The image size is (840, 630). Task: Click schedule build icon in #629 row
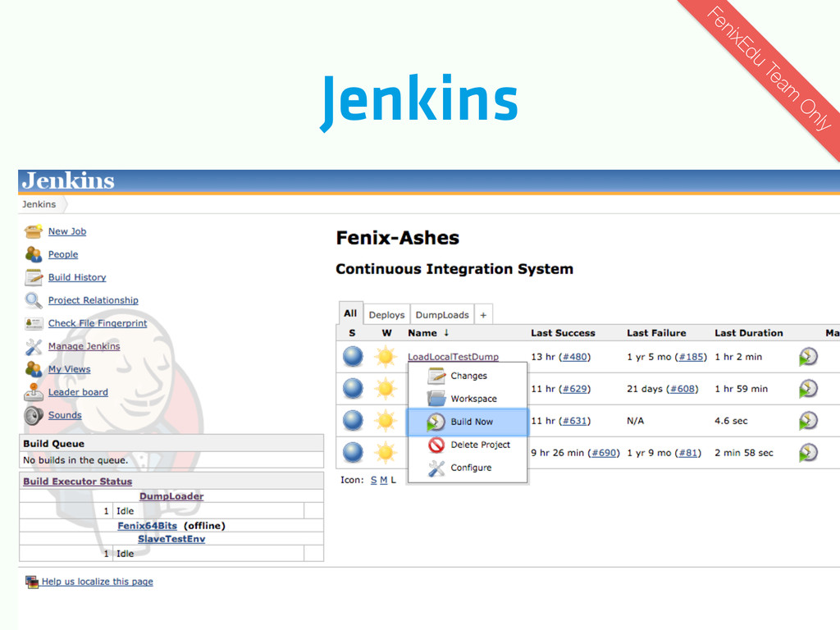click(x=808, y=389)
